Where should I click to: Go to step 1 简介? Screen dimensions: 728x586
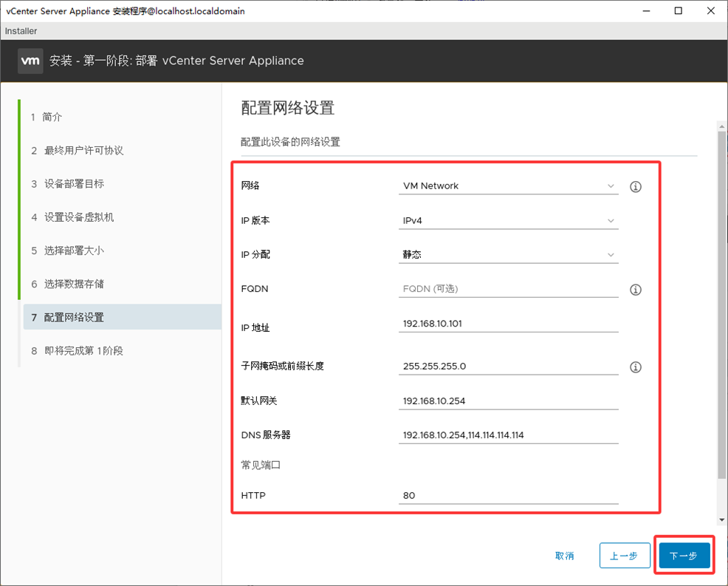point(52,117)
